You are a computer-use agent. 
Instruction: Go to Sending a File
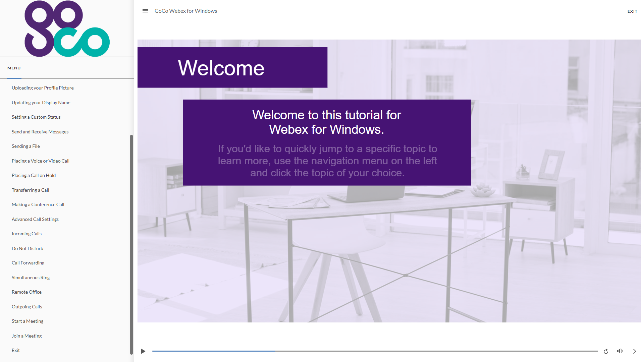(25, 146)
